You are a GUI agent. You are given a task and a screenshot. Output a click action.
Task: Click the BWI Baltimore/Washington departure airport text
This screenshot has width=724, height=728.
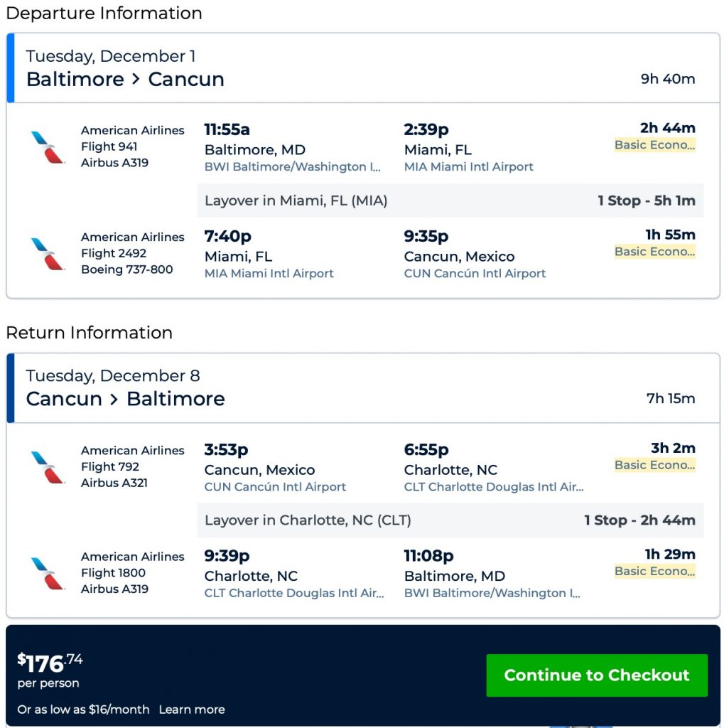coord(292,167)
